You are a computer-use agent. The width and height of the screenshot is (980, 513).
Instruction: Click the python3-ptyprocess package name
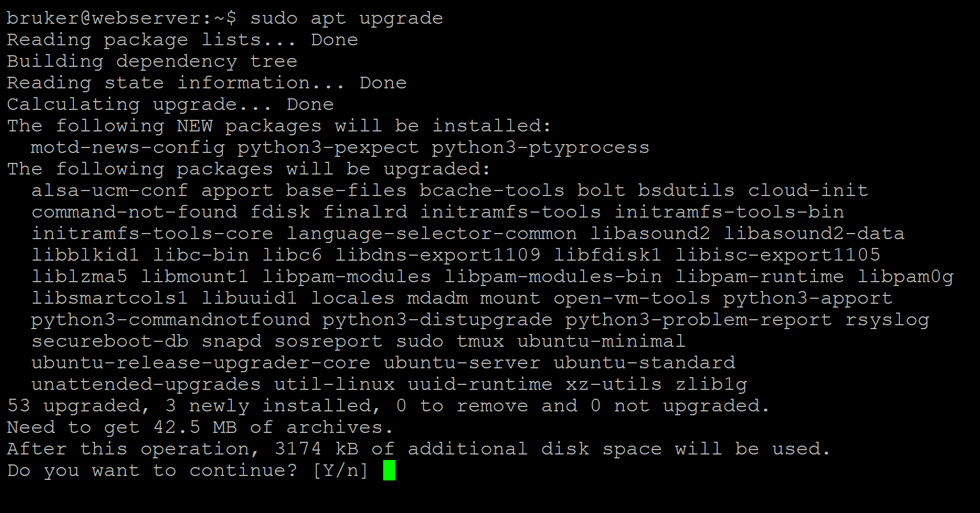point(541,147)
